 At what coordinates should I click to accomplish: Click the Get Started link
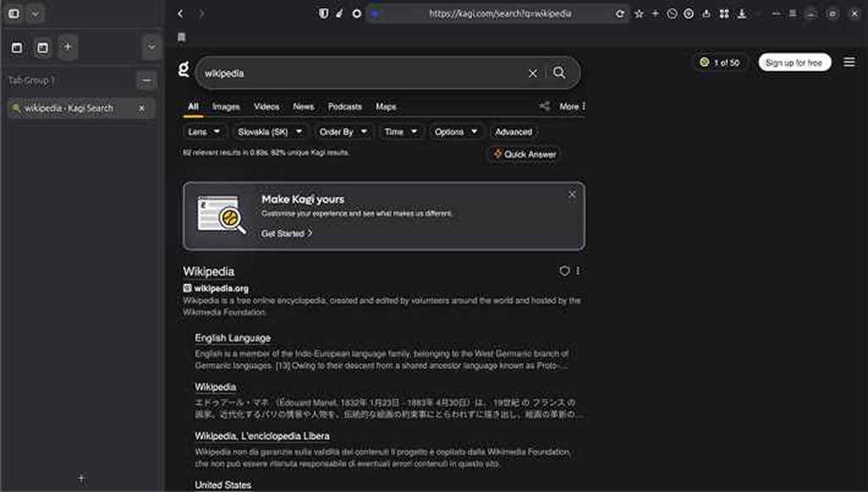287,234
